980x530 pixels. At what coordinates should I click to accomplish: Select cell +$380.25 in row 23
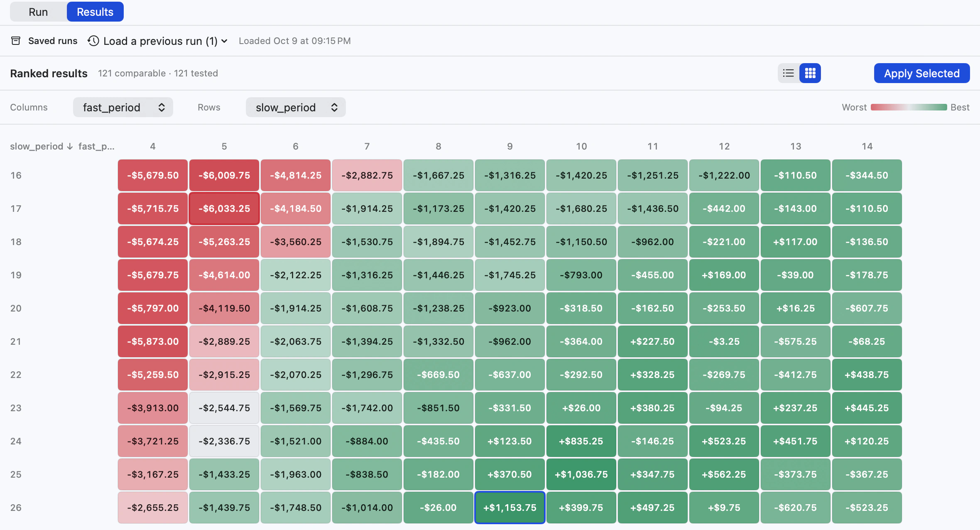[653, 408]
